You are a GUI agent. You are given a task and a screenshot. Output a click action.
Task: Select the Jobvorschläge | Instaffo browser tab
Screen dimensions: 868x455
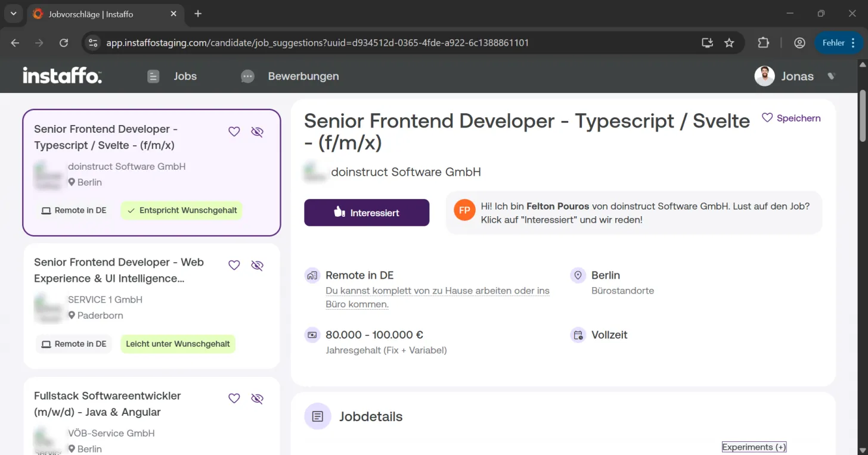coord(106,14)
